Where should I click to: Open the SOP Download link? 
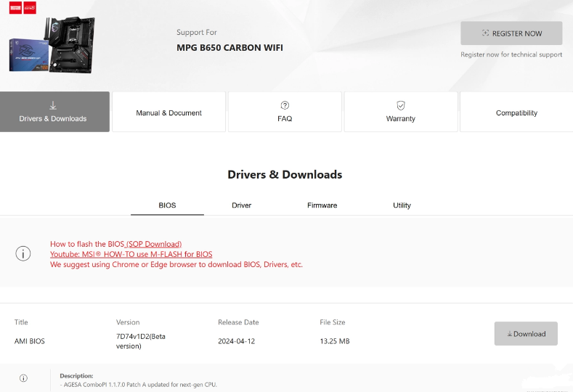[153, 244]
